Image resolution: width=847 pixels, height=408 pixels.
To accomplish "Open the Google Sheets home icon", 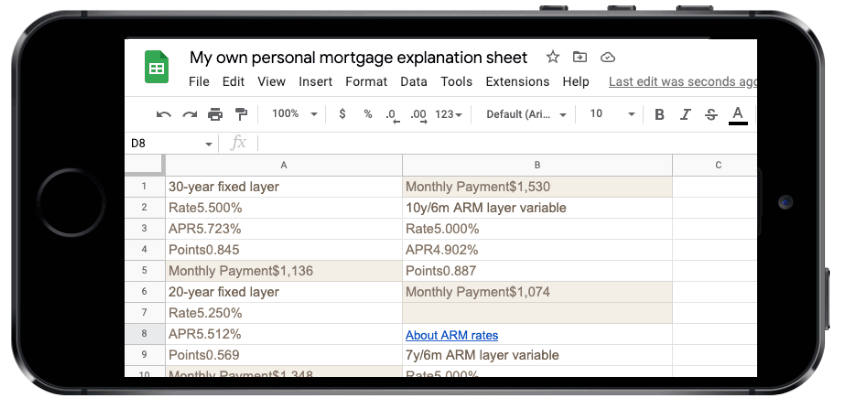I will [x=157, y=67].
